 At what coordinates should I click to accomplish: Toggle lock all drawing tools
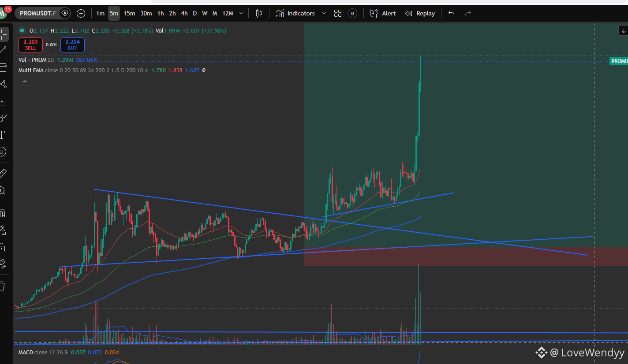3,247
